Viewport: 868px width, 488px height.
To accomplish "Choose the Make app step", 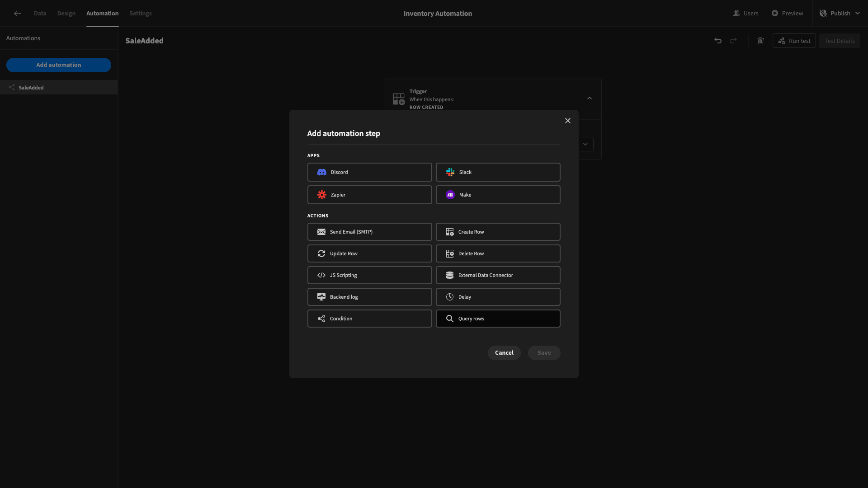I will pos(498,195).
